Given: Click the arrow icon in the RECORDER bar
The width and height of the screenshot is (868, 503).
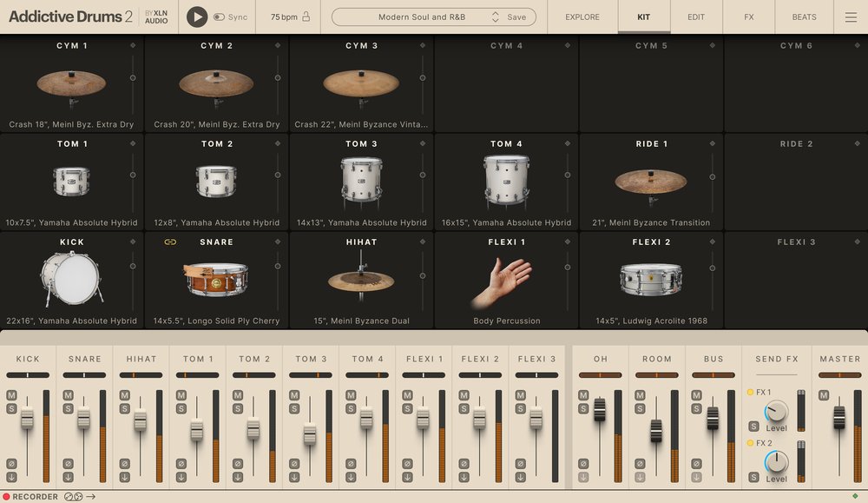Looking at the screenshot, I should tap(91, 497).
